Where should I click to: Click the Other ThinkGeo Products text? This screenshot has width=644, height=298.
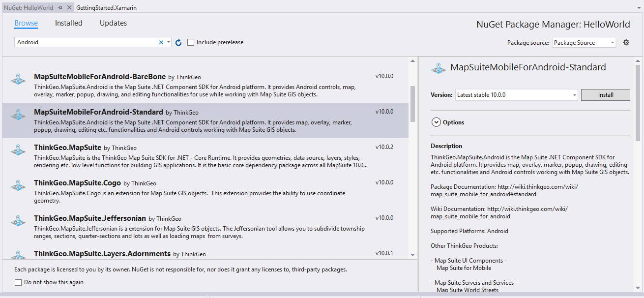click(x=464, y=246)
